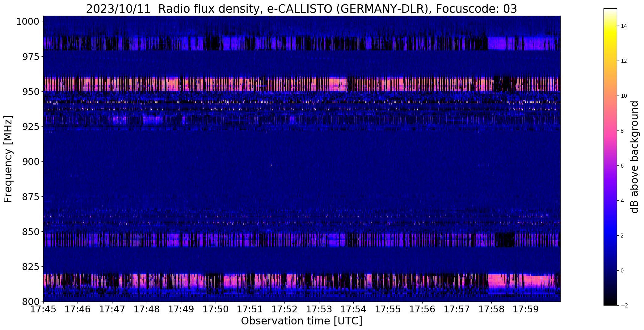
Task: Click the colorbar tick label −2
Action: coord(624,306)
